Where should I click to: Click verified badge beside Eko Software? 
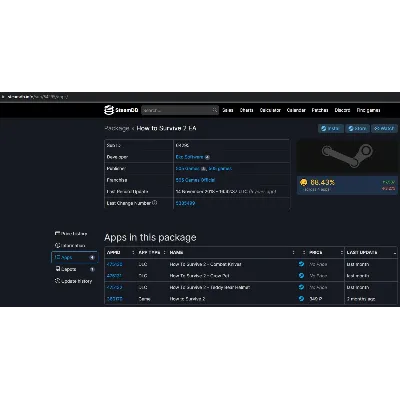(x=207, y=157)
